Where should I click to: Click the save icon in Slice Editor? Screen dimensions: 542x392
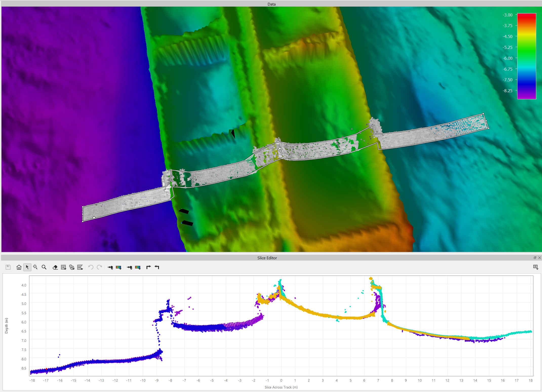(8, 267)
